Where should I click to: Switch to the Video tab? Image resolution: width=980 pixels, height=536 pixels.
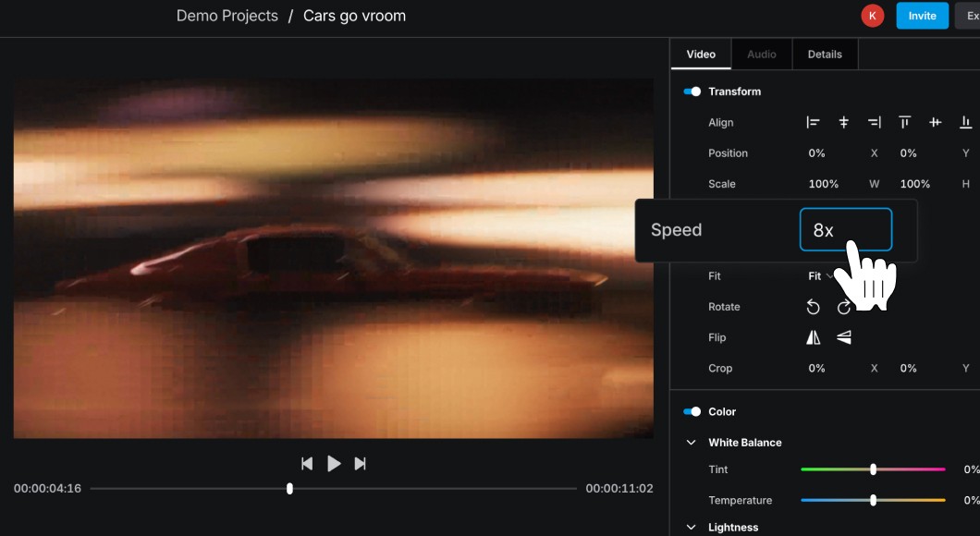(701, 55)
